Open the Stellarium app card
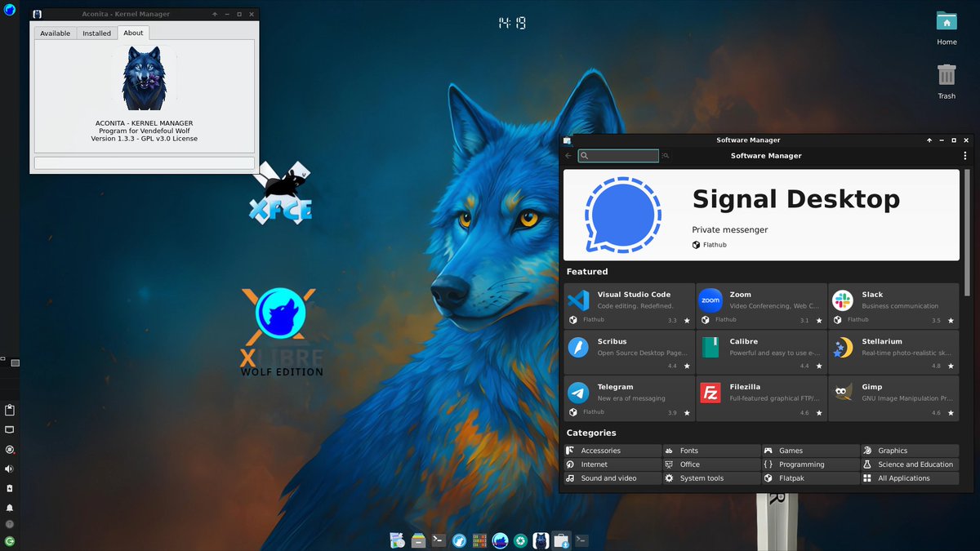Viewport: 980px width, 551px height. pos(893,353)
